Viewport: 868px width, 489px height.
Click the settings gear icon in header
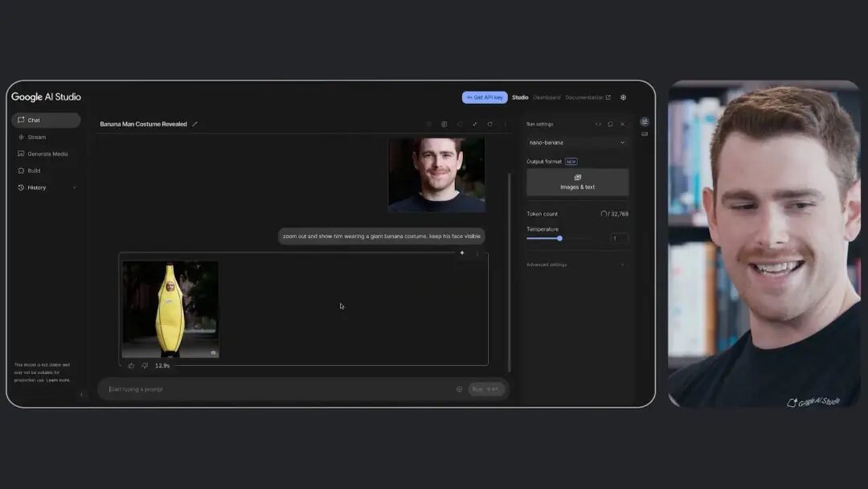pyautogui.click(x=623, y=97)
